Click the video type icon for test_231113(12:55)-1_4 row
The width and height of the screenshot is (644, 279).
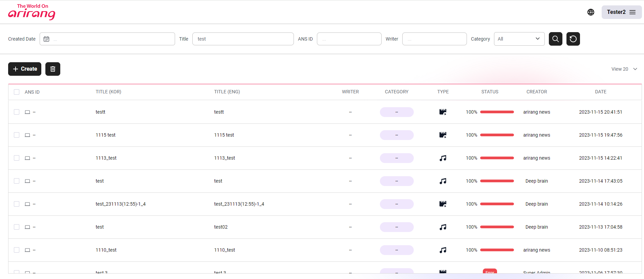(x=443, y=204)
